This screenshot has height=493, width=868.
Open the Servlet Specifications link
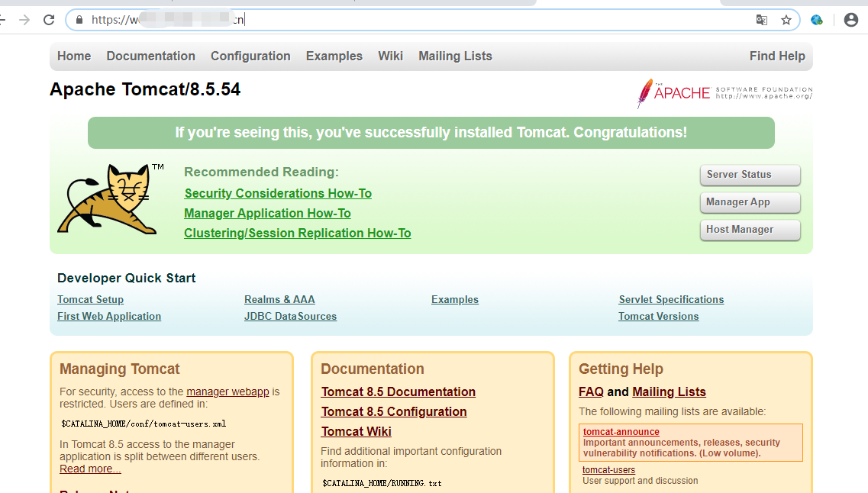(x=671, y=299)
